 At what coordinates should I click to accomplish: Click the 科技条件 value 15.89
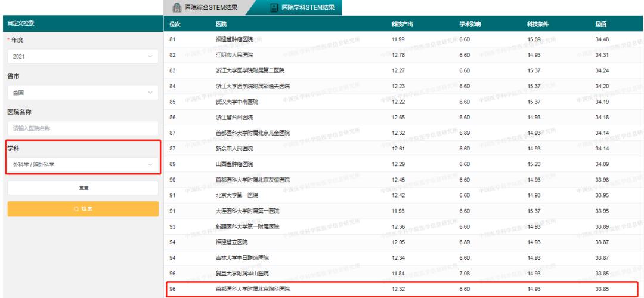point(534,39)
